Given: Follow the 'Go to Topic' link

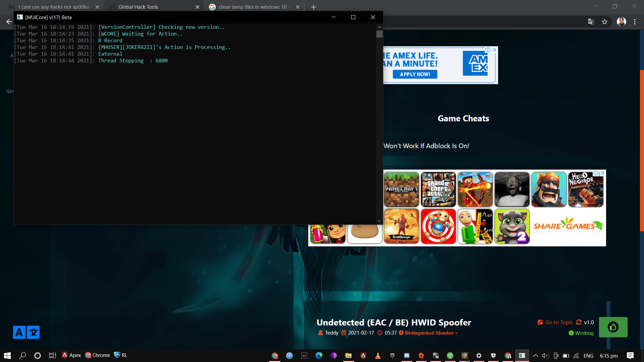Looking at the screenshot, I should [559, 322].
